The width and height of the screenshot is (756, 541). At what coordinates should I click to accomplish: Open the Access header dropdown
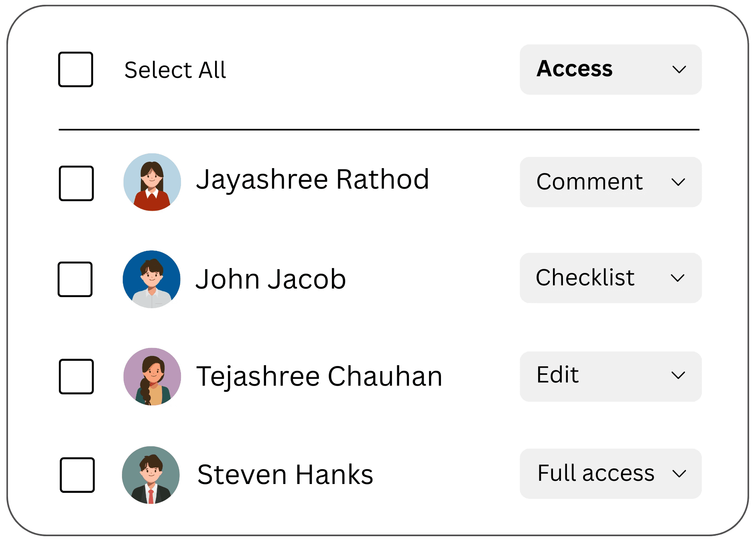610,69
